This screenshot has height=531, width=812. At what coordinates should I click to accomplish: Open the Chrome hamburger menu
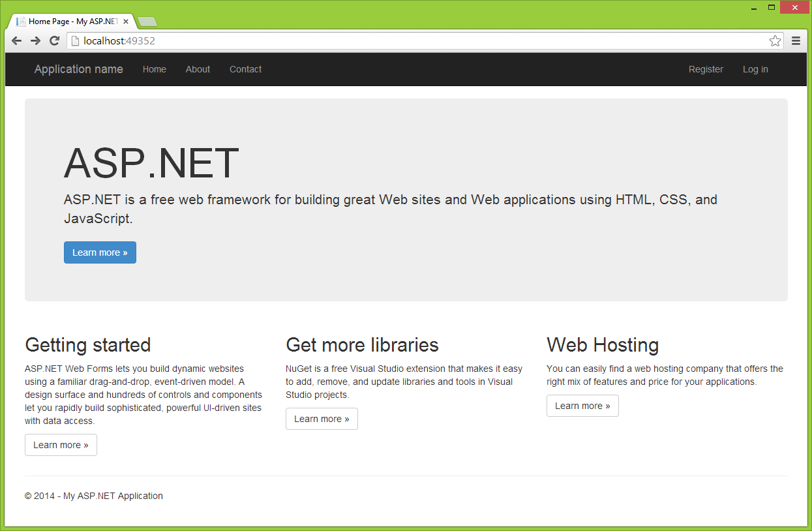[x=796, y=41]
